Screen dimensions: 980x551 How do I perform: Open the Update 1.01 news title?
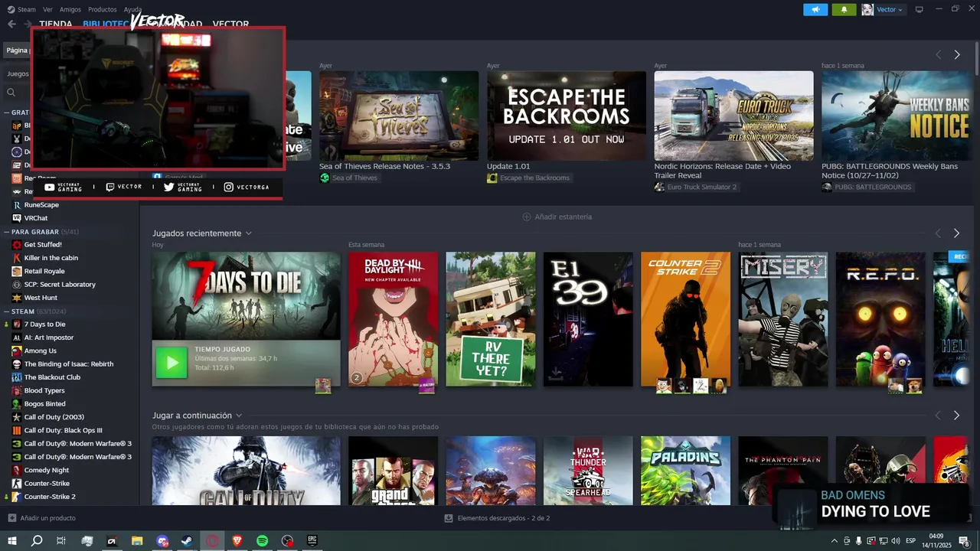(x=508, y=166)
